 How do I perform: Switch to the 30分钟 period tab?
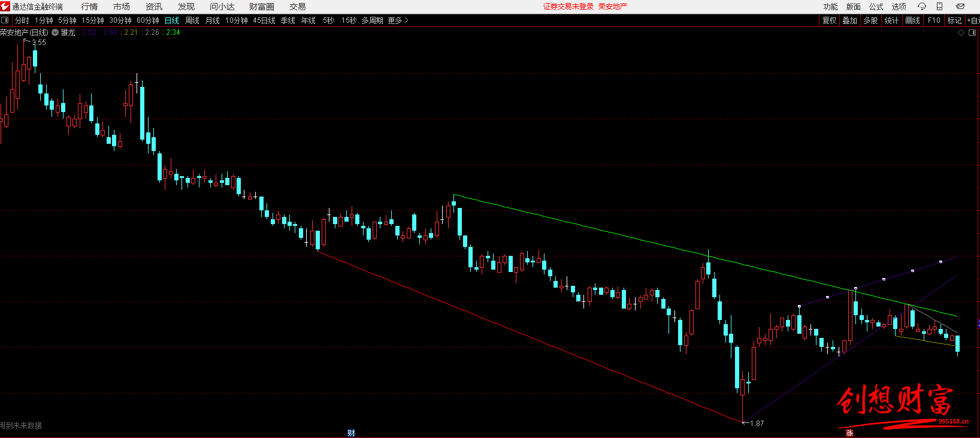(x=120, y=20)
